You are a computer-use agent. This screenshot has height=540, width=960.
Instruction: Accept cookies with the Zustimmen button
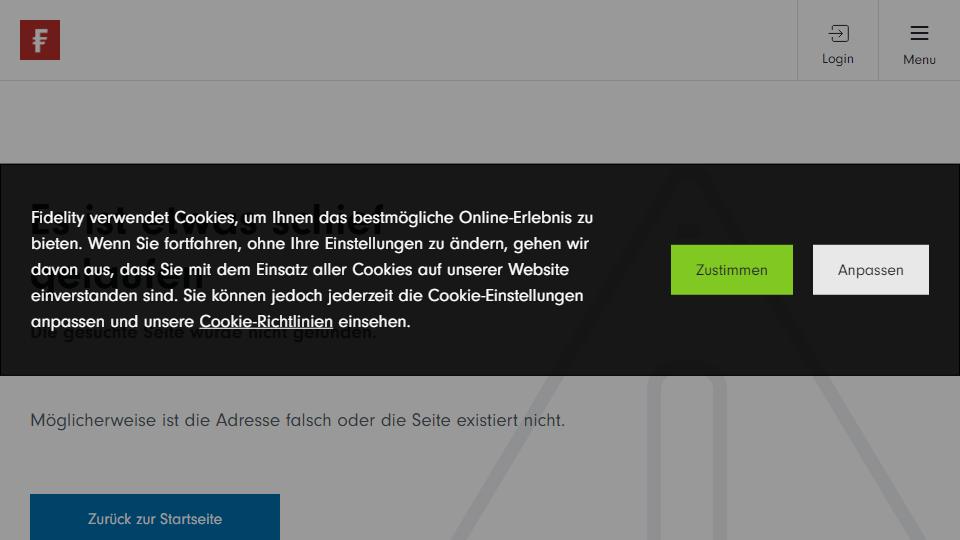click(x=732, y=270)
